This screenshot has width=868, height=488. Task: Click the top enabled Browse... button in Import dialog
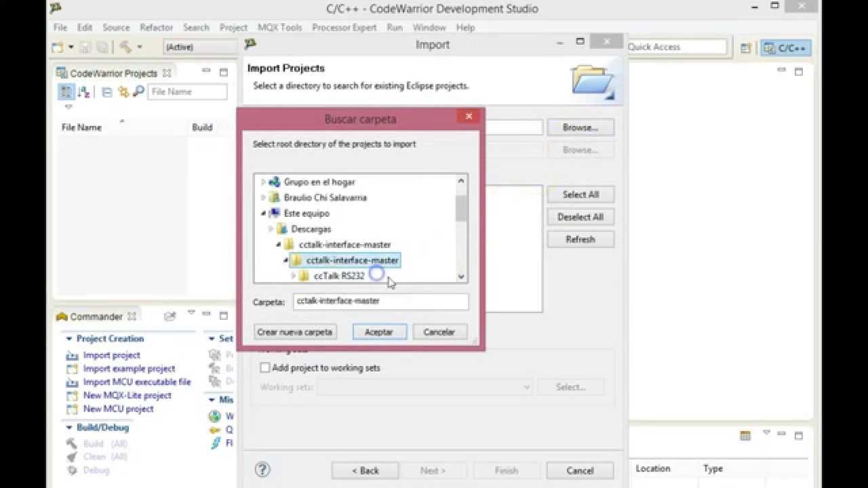point(580,127)
